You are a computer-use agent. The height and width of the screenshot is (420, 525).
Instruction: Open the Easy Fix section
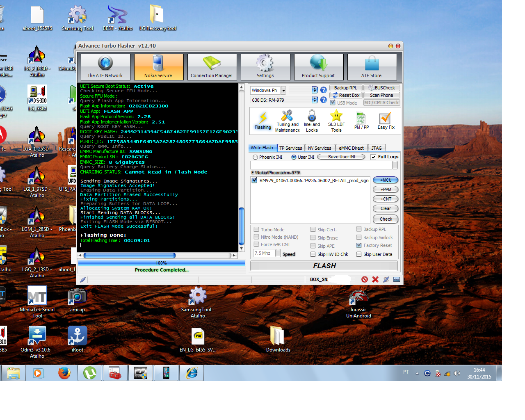tap(386, 121)
